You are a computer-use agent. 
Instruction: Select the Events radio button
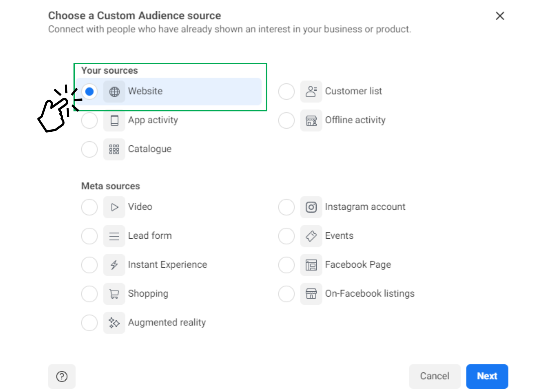click(x=286, y=236)
